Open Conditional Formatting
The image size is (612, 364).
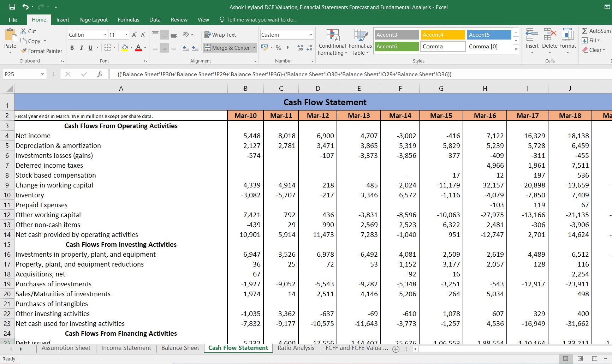[x=332, y=42]
